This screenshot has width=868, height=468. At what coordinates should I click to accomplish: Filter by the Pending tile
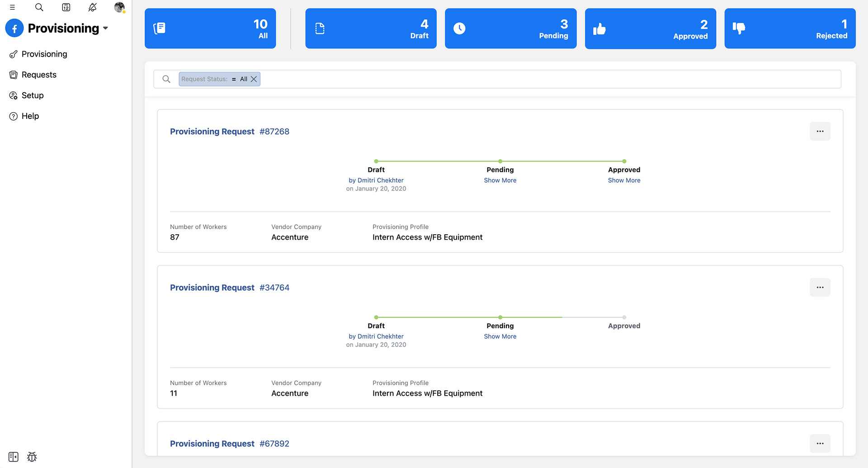point(510,28)
